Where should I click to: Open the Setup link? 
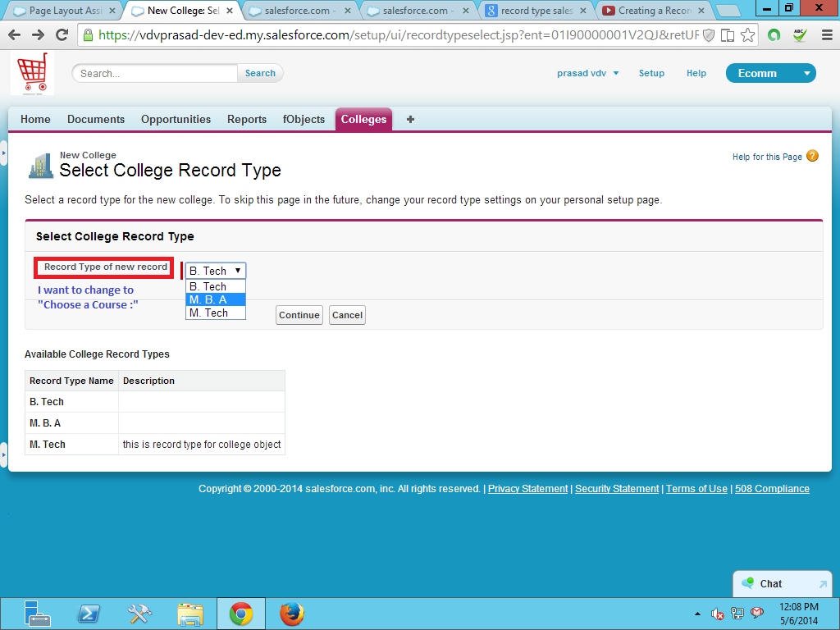pyautogui.click(x=651, y=73)
